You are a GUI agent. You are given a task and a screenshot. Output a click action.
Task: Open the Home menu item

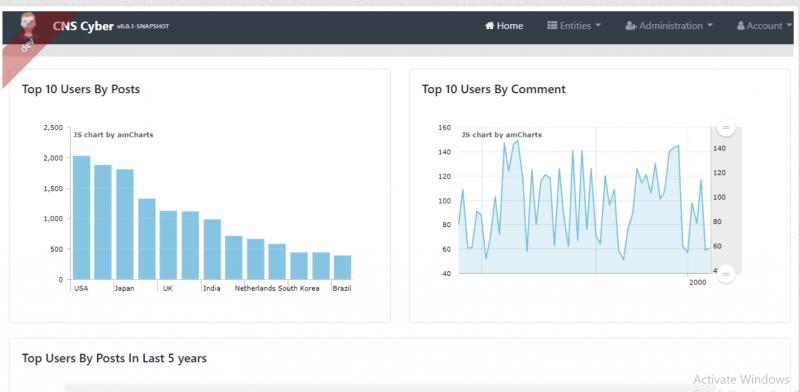[504, 26]
